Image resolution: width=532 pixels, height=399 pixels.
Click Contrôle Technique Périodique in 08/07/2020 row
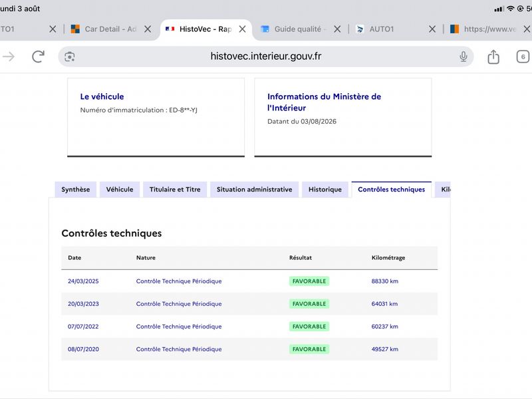click(179, 349)
